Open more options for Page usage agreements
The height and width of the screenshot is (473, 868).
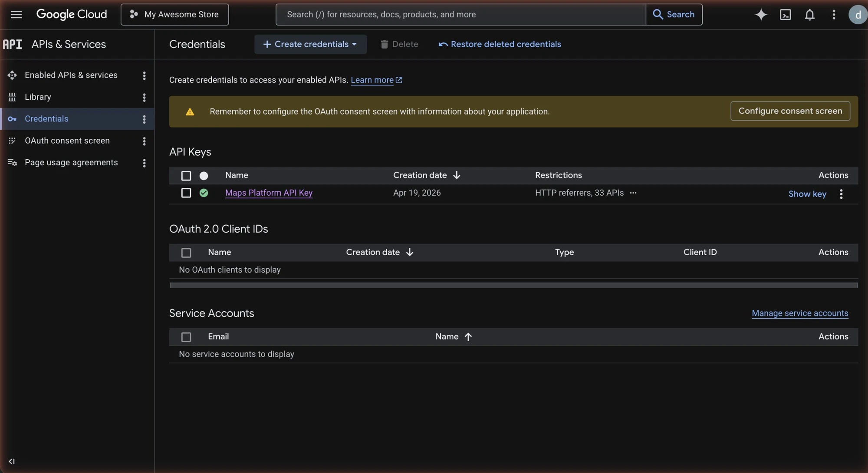pos(144,163)
